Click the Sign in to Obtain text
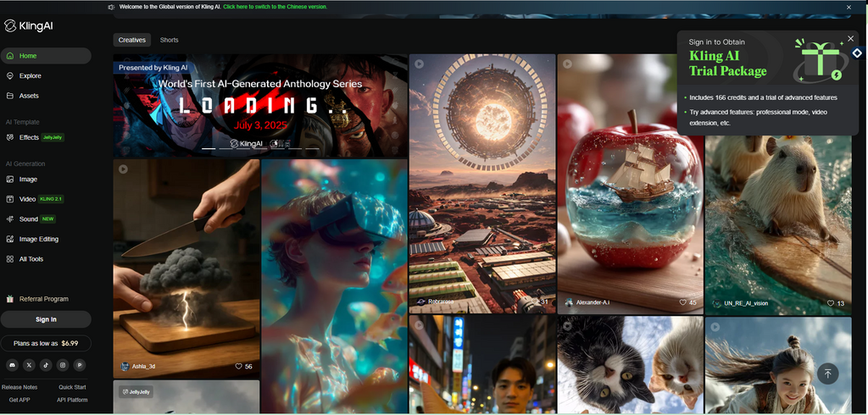Viewport: 868px width, 415px height. pos(716,42)
